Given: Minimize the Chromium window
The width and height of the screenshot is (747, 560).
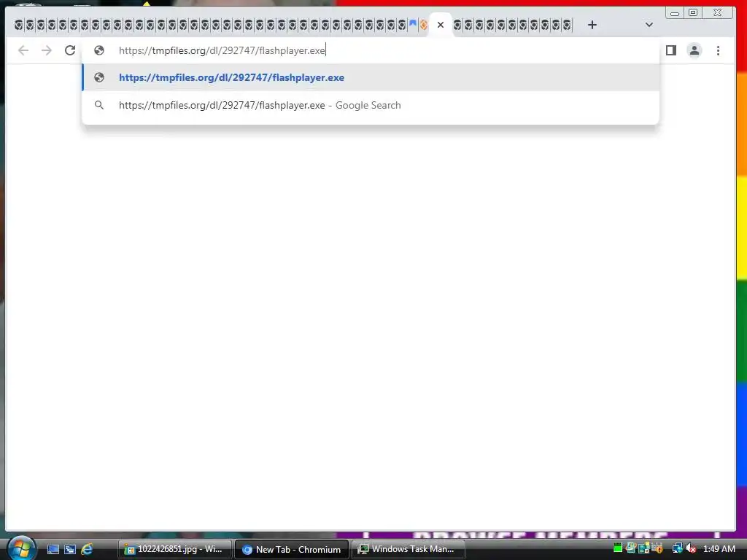Looking at the screenshot, I should 675,13.
